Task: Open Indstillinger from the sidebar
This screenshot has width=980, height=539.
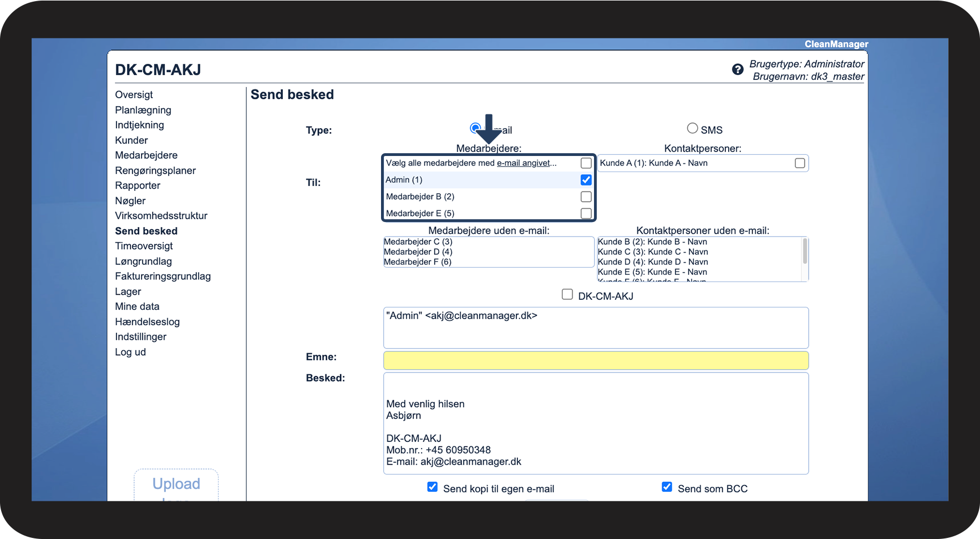Action: tap(140, 337)
